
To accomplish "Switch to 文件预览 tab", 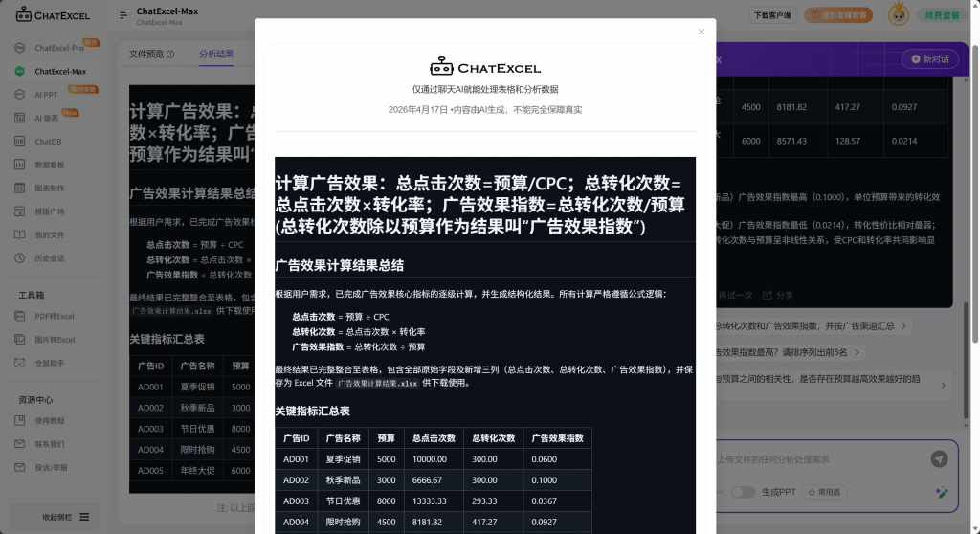I will pos(146,55).
